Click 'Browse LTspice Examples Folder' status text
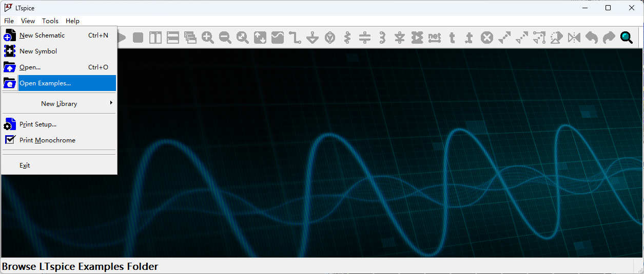Viewport: 644px width, 274px height. click(80, 266)
